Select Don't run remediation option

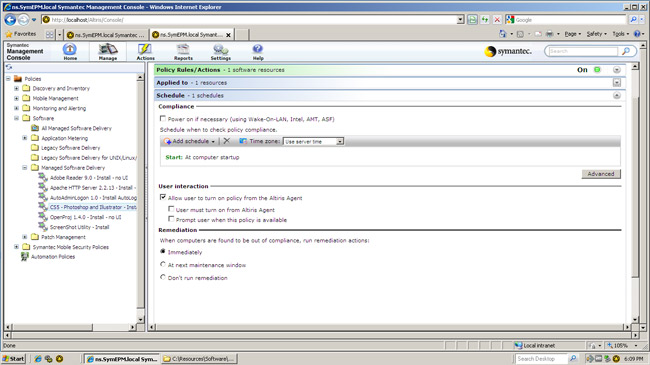163,277
